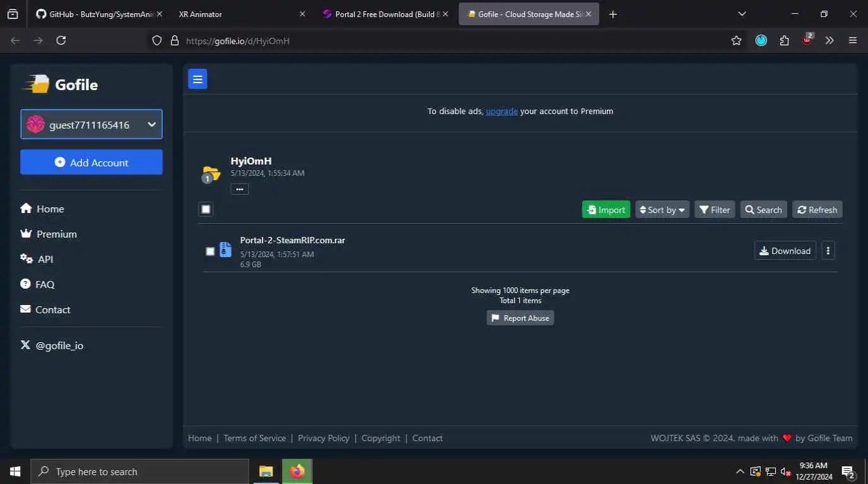Open the Firefox view icon beside the tabs

point(13,14)
